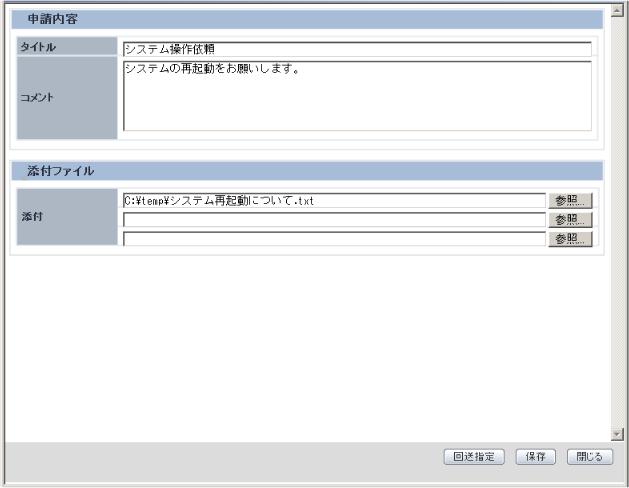Click the 回送指定 button
Screen dimensions: 629x488
(x=474, y=456)
